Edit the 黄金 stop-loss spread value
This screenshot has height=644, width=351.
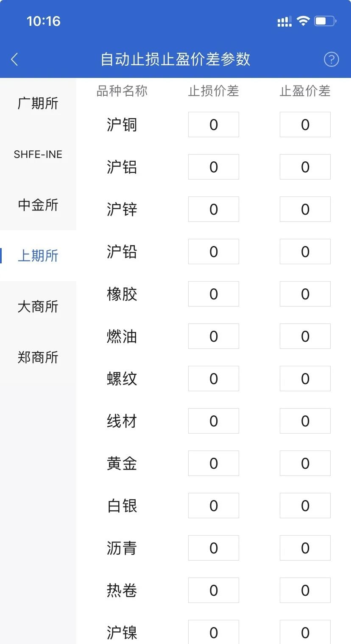click(214, 463)
